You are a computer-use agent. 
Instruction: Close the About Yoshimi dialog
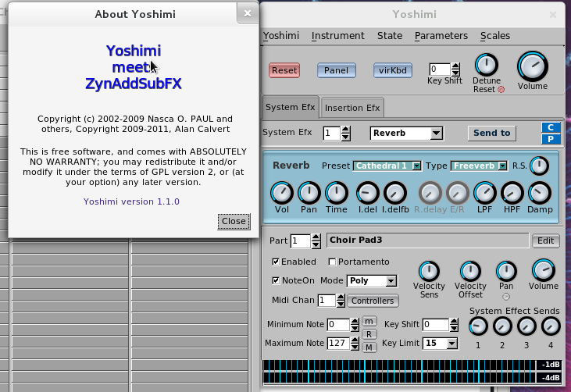(x=234, y=221)
